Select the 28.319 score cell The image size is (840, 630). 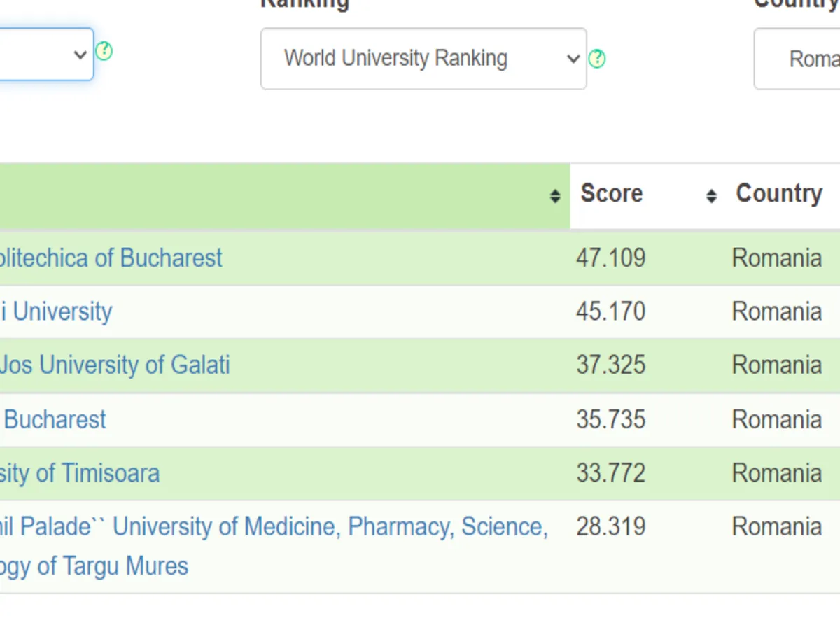click(x=610, y=527)
